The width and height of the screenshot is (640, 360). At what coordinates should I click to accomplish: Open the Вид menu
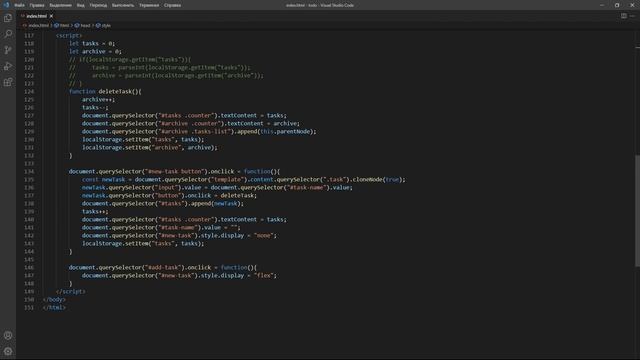coord(81,5)
